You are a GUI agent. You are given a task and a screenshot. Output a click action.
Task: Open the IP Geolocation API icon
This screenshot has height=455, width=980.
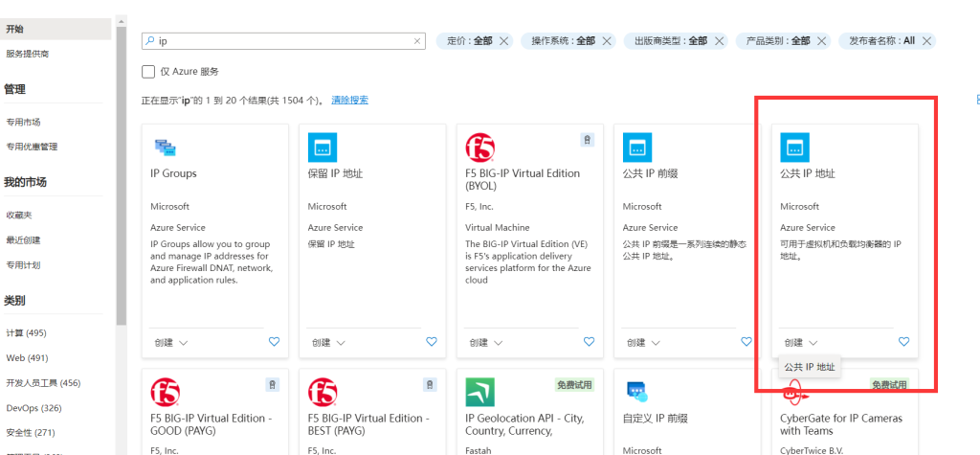480,393
